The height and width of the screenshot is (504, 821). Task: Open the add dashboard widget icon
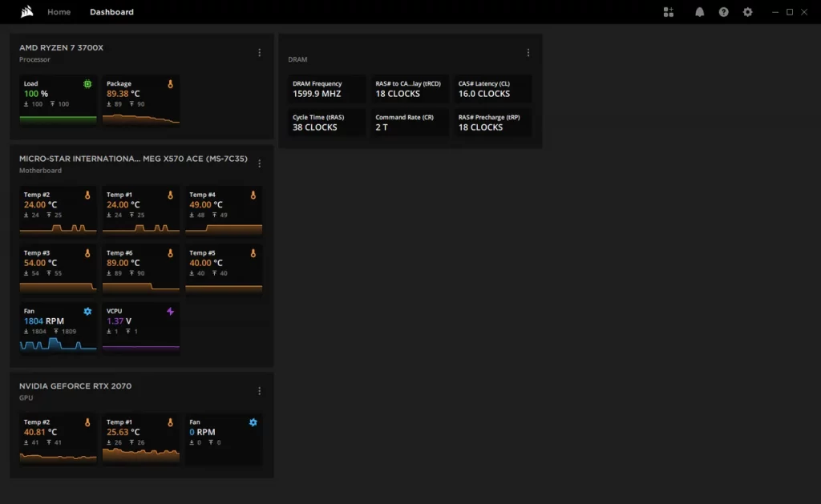pyautogui.click(x=669, y=12)
